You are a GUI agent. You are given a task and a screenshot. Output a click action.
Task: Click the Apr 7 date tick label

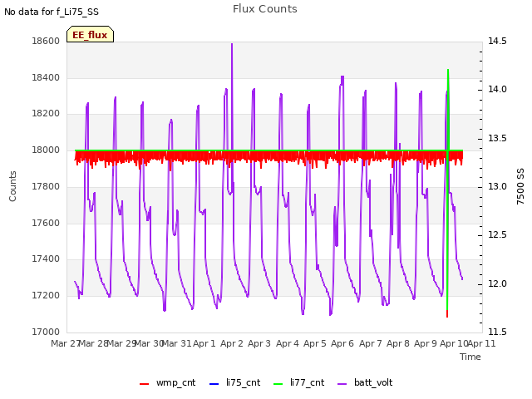371,343
